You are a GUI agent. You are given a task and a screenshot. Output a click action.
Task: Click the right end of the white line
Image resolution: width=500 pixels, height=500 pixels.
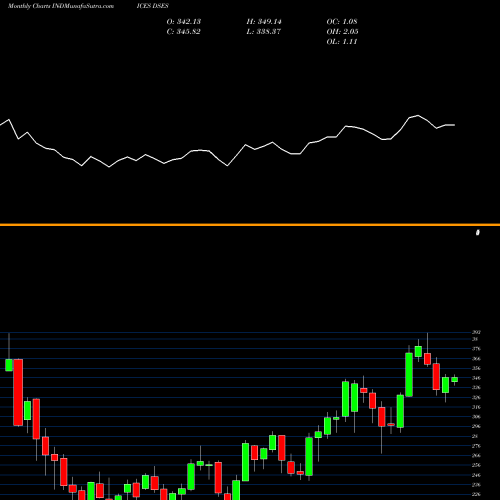pos(454,125)
